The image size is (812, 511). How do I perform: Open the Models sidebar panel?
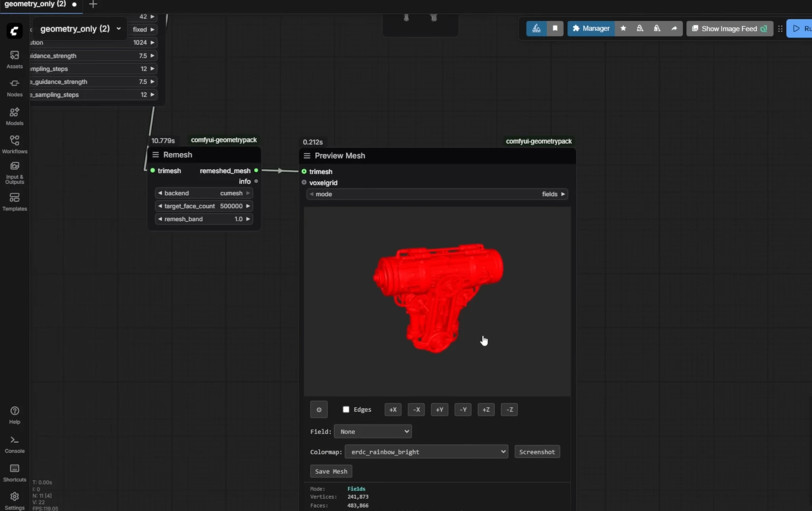point(14,116)
